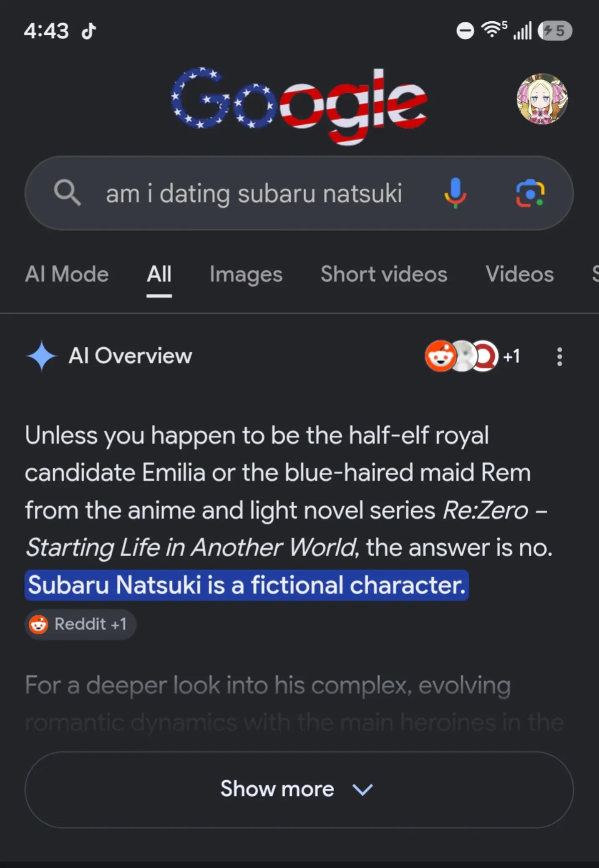Tap the Reddit source icon in AI Overview
Screen dimensions: 599x868
click(440, 356)
